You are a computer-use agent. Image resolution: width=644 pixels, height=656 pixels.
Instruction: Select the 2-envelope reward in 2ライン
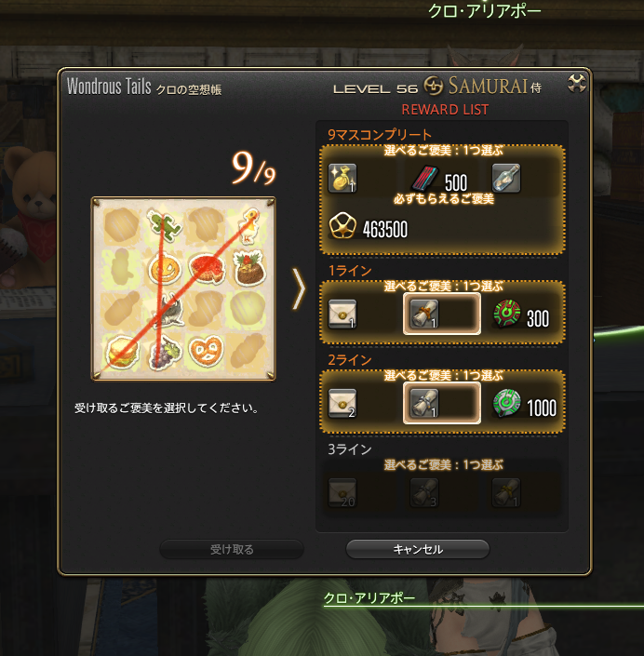click(x=342, y=403)
